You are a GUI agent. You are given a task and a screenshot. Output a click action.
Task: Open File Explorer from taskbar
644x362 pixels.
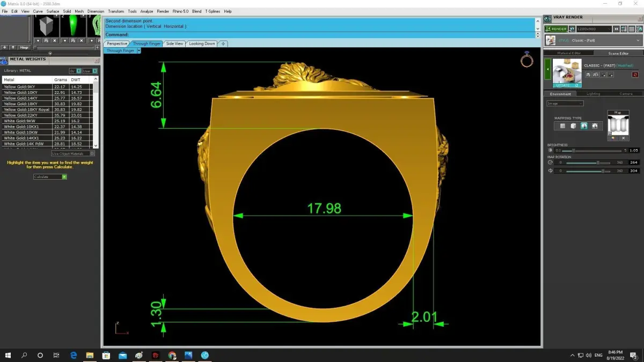click(90, 355)
